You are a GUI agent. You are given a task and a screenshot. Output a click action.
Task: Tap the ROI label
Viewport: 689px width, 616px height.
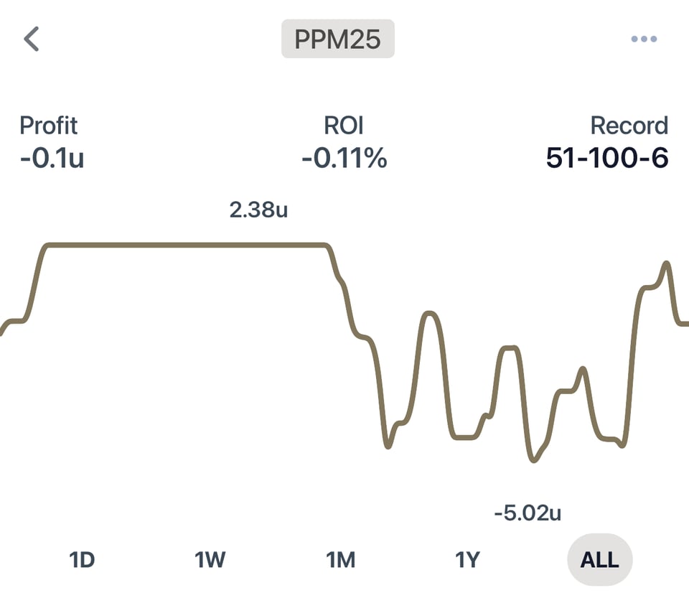point(344,126)
